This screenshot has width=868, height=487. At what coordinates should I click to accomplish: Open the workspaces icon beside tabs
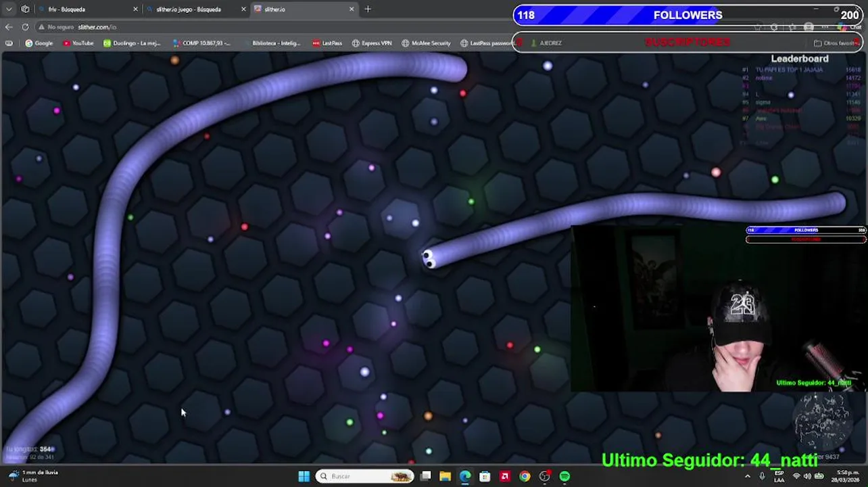tap(25, 9)
